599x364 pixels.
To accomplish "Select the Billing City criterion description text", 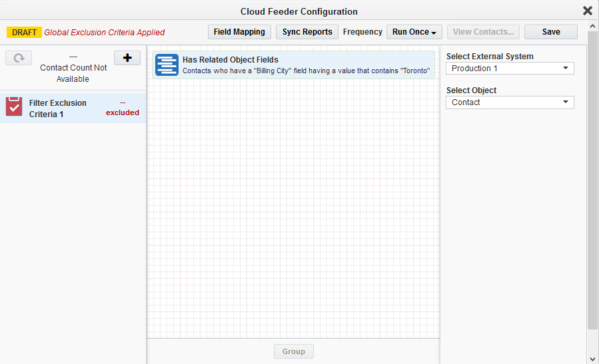I will pos(306,71).
